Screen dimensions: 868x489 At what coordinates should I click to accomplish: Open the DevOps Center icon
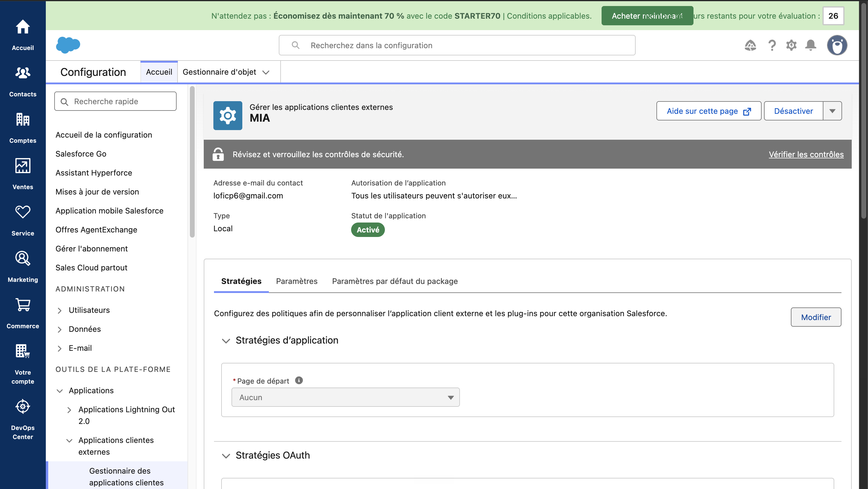point(23,406)
